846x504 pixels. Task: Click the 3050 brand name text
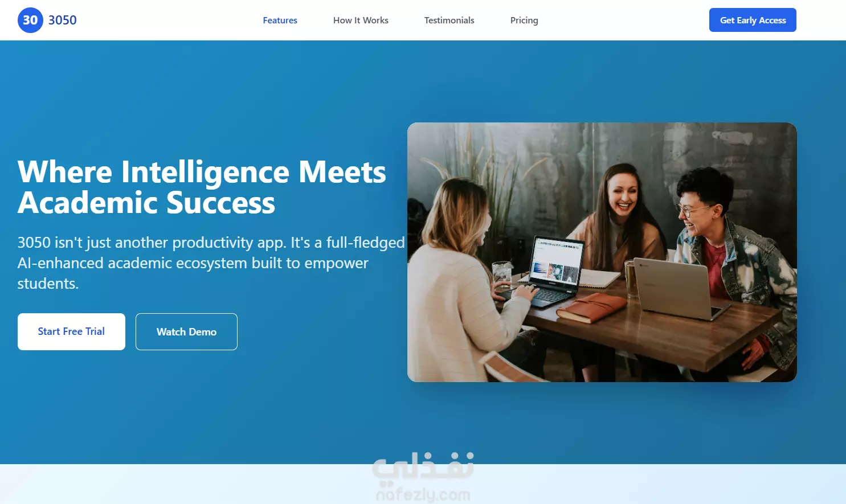(x=62, y=20)
